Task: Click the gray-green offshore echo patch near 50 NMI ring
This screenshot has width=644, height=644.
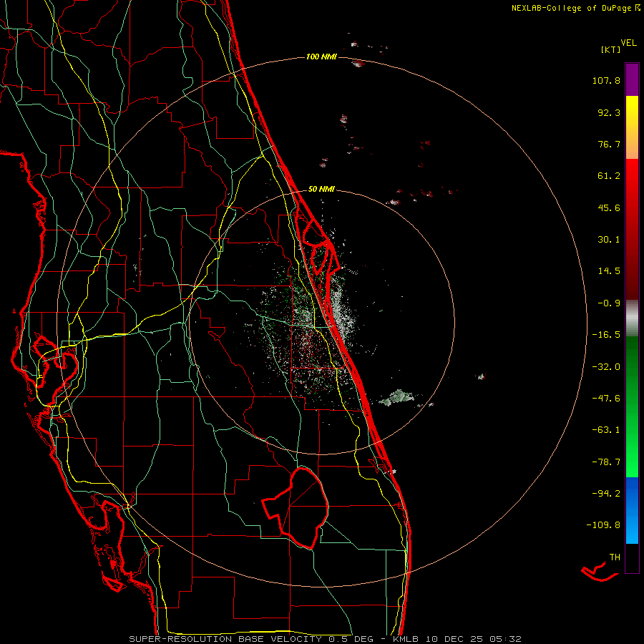Action: [396, 398]
